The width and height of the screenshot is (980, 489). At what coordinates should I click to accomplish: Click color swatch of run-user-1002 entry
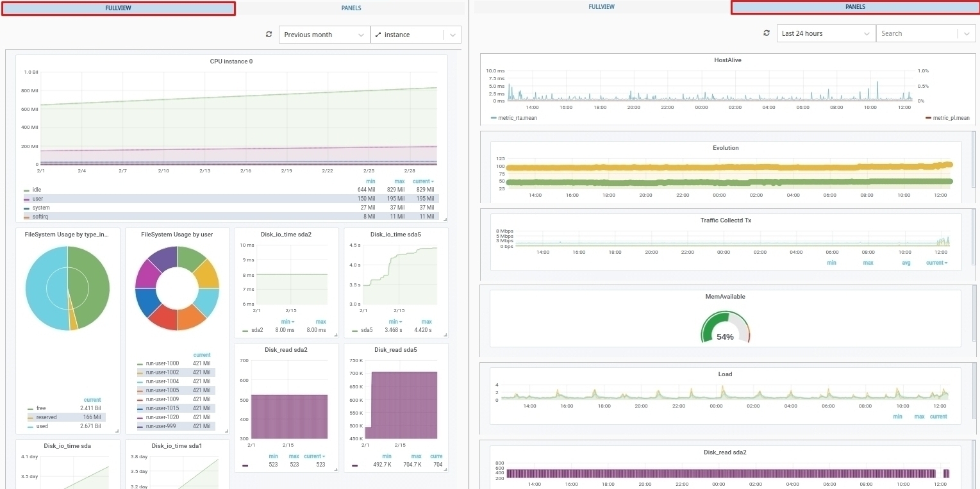point(140,372)
